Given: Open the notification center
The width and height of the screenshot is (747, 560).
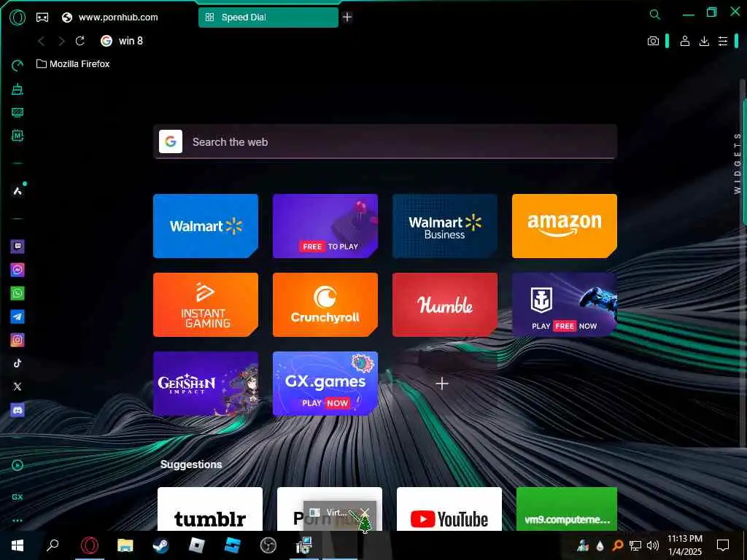Looking at the screenshot, I should coord(723,545).
